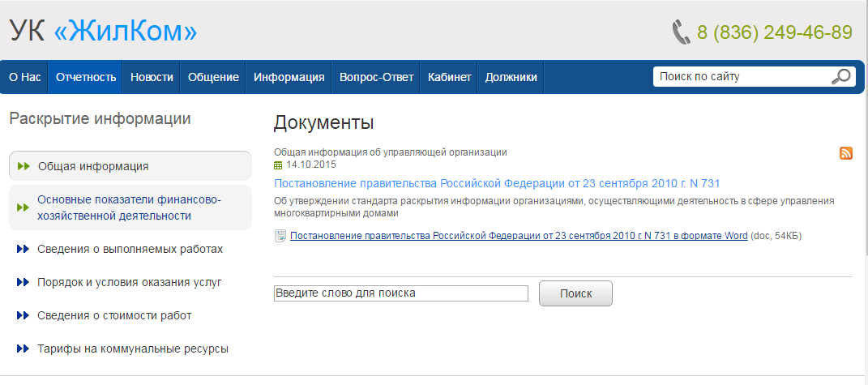This screenshot has width=868, height=385.
Task: Open Сведения о выполняемых работах sidebar item
Action: click(x=130, y=250)
